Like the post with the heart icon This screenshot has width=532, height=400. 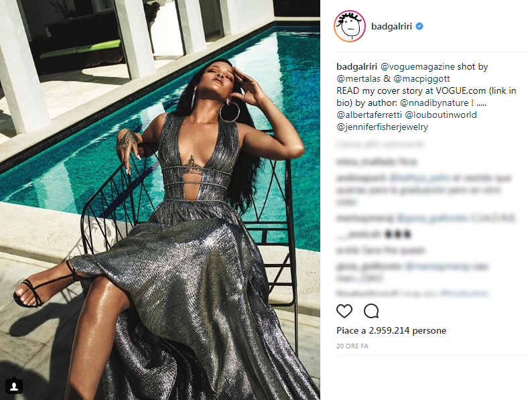pyautogui.click(x=344, y=311)
